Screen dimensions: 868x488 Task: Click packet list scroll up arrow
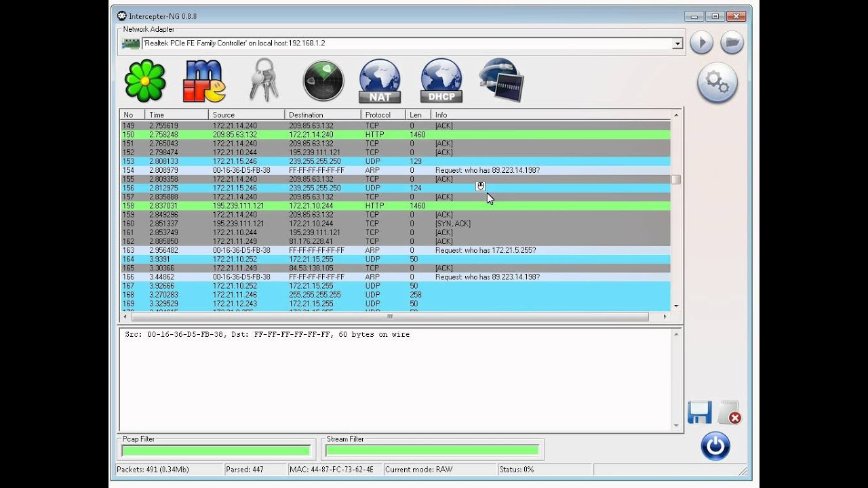coord(675,115)
